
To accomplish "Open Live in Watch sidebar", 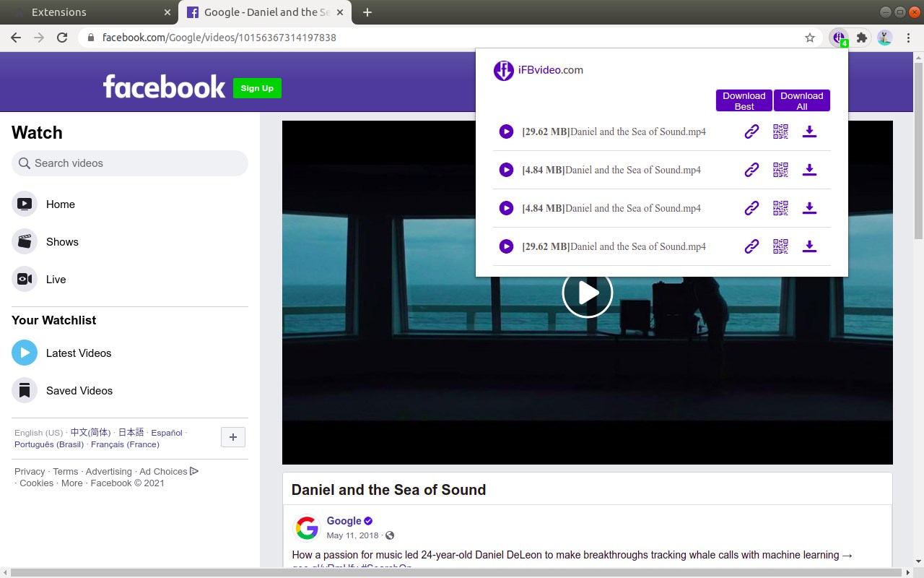I will pyautogui.click(x=130, y=280).
